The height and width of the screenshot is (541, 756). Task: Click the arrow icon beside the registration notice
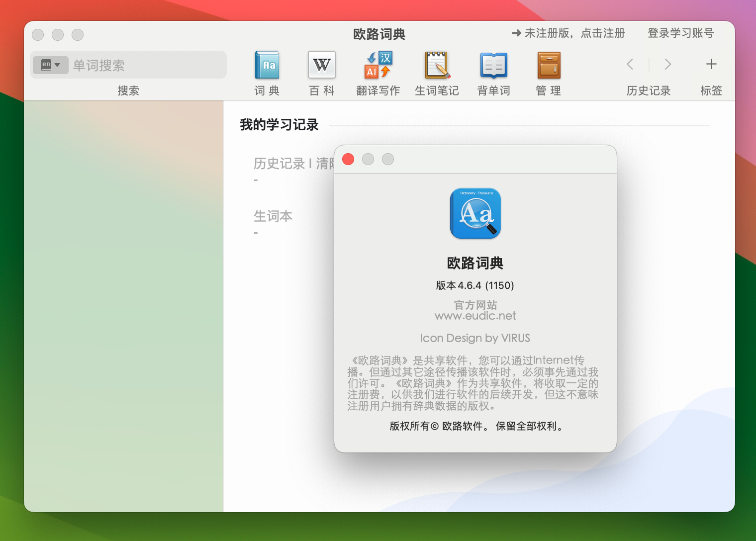[x=516, y=33]
